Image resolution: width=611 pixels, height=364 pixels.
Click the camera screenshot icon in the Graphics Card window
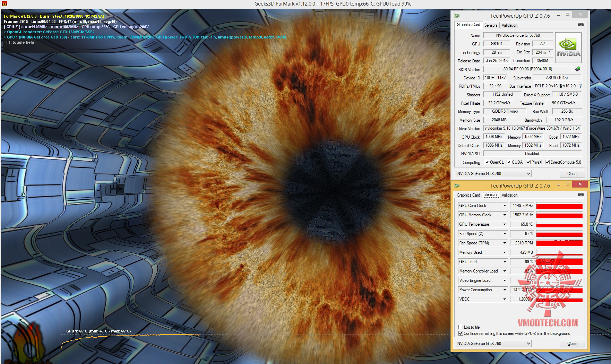(x=581, y=25)
